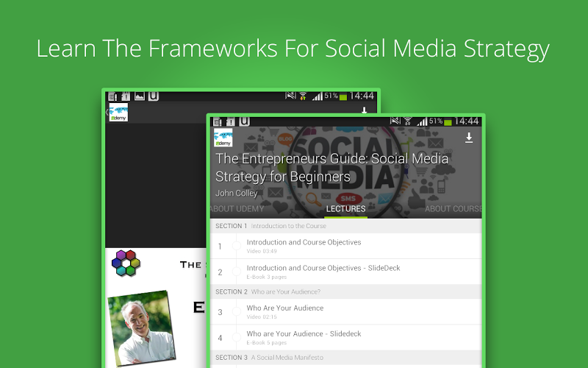Tap the 14:44 clock in front phone status bar
Image resolution: width=588 pixels, height=368 pixels.
(467, 121)
